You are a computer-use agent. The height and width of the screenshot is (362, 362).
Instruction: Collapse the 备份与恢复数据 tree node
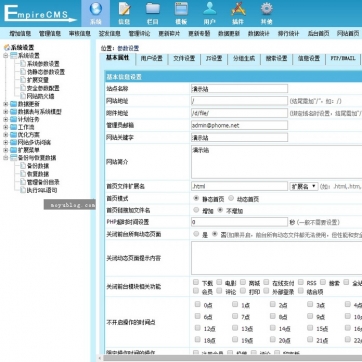pos(6,158)
